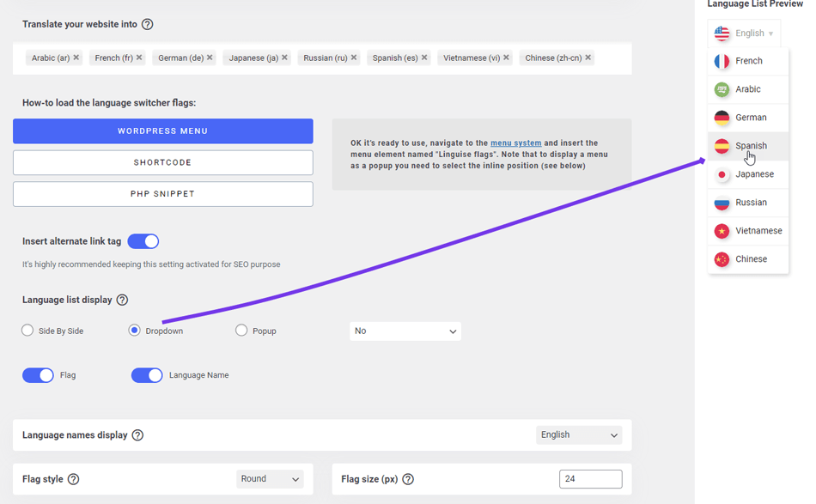Viewport: 816px width, 504px height.
Task: Open Flag style Round dropdown
Action: tap(270, 479)
